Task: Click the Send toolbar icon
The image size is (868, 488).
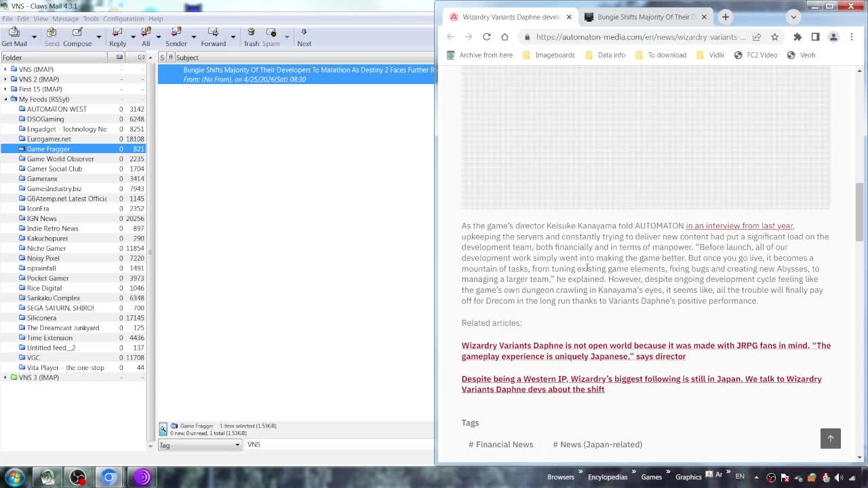Action: click(x=52, y=37)
